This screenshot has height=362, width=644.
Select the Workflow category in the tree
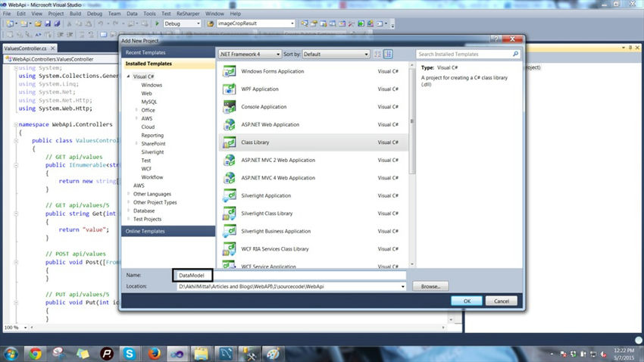pyautogui.click(x=152, y=177)
